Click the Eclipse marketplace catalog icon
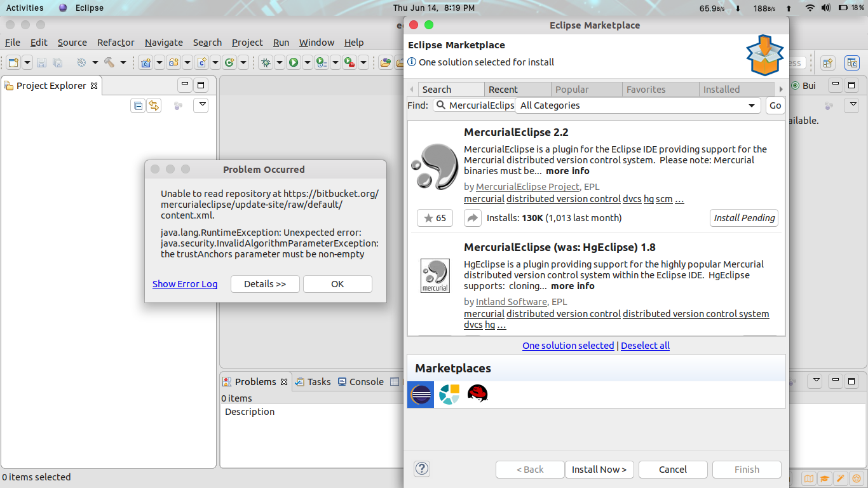 click(421, 395)
